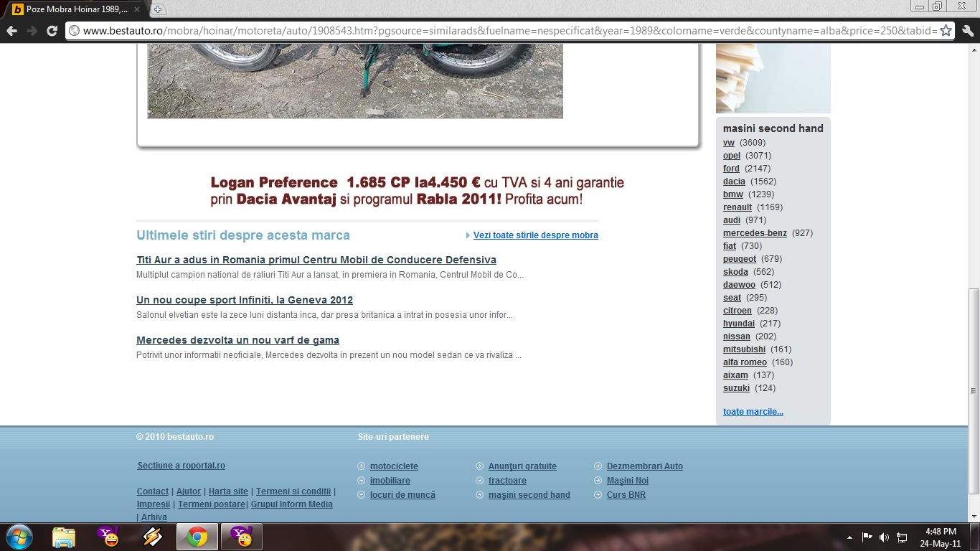Select the daewoo brand link
The width and height of the screenshot is (980, 551).
point(739,285)
